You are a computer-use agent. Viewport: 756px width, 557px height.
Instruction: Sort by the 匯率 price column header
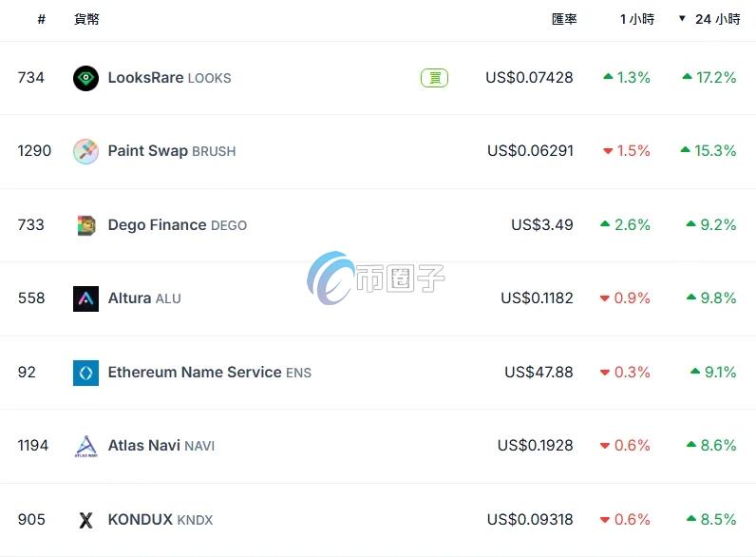564,19
